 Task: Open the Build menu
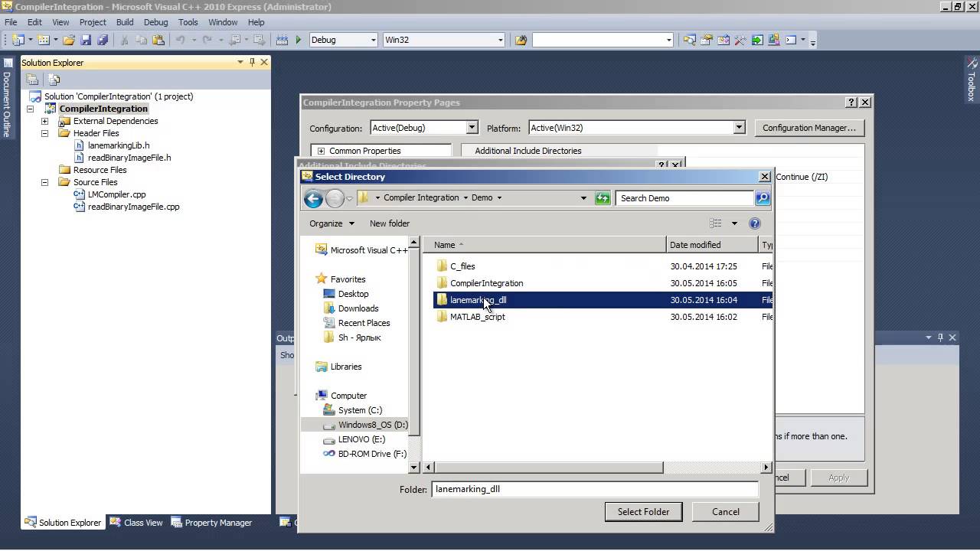[125, 22]
